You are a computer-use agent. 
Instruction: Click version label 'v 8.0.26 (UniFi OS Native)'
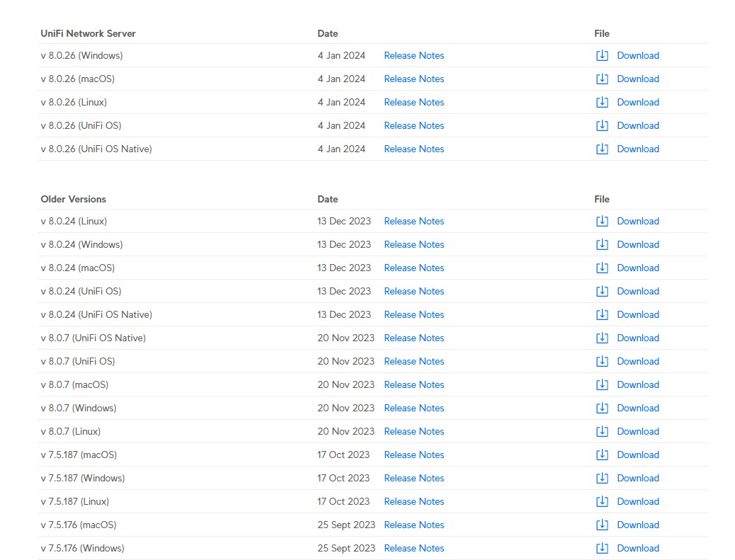click(96, 149)
